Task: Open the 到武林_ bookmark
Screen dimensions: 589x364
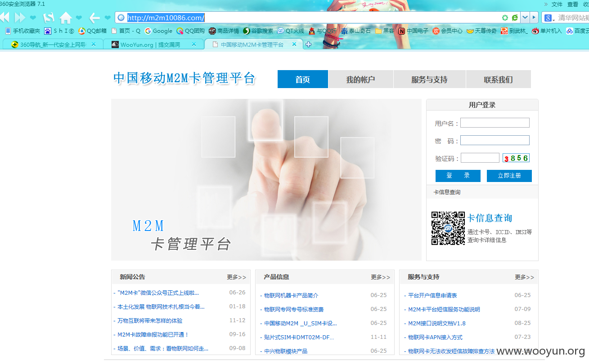Action: tap(514, 31)
